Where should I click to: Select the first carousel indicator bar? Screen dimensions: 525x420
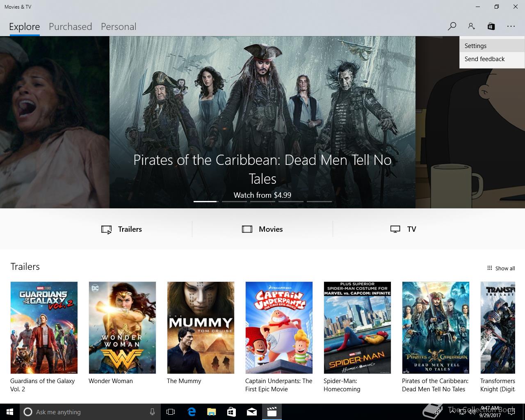[x=205, y=201]
